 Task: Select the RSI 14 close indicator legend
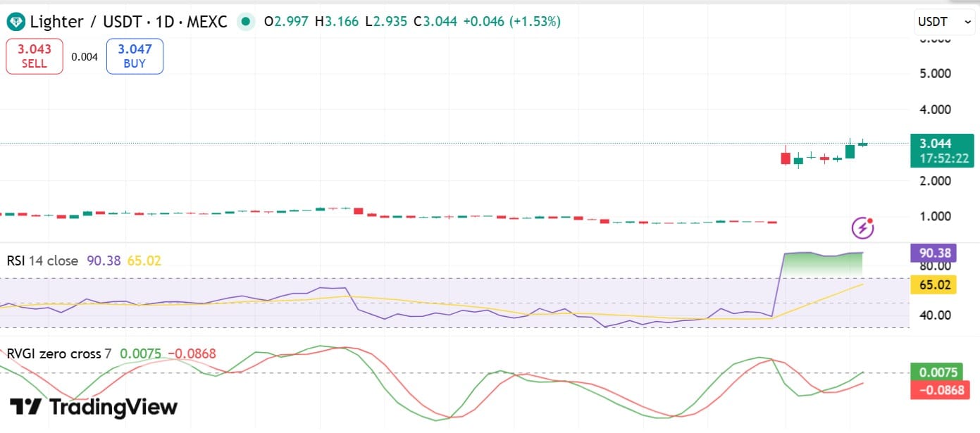pos(42,261)
